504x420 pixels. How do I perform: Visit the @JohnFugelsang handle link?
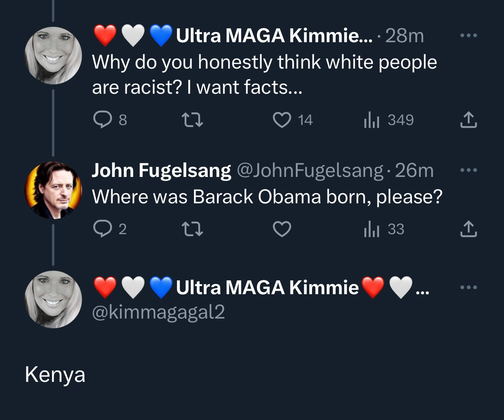click(310, 170)
